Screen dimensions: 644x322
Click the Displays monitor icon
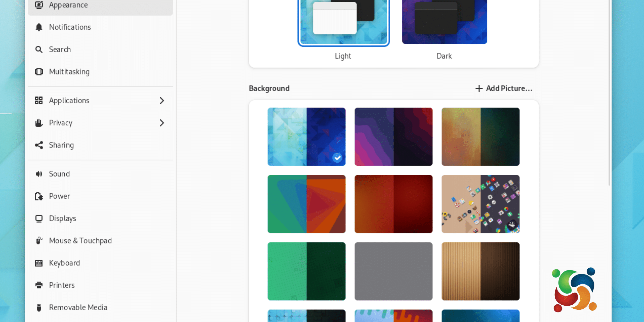click(x=39, y=218)
